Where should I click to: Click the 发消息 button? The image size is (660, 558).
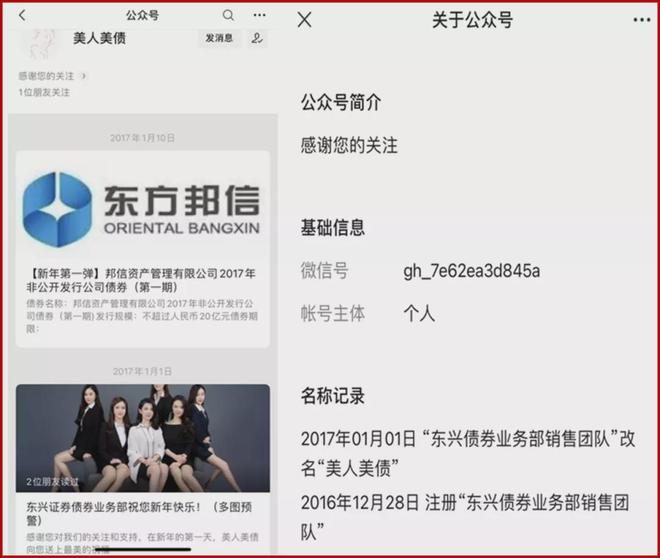pos(219,38)
